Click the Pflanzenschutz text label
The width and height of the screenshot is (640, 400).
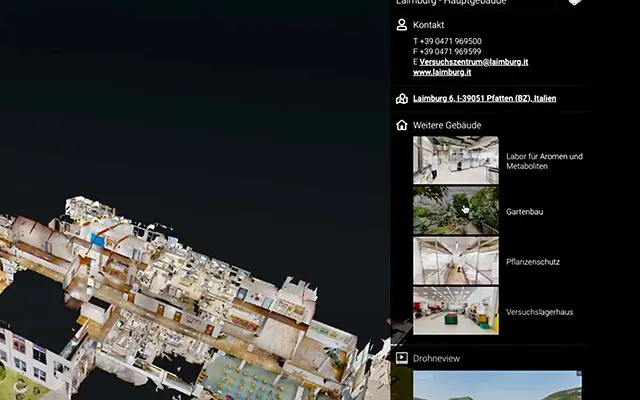(x=533, y=262)
